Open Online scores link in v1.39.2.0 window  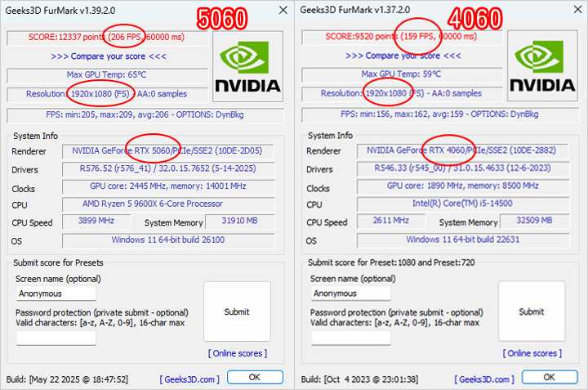(238, 353)
